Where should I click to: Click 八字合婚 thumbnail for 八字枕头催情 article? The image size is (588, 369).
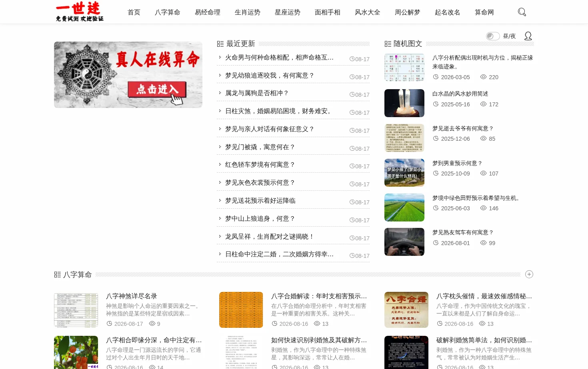click(406, 310)
